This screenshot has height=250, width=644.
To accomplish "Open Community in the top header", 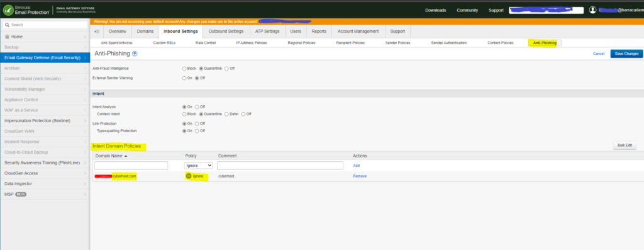I will pyautogui.click(x=467, y=10).
